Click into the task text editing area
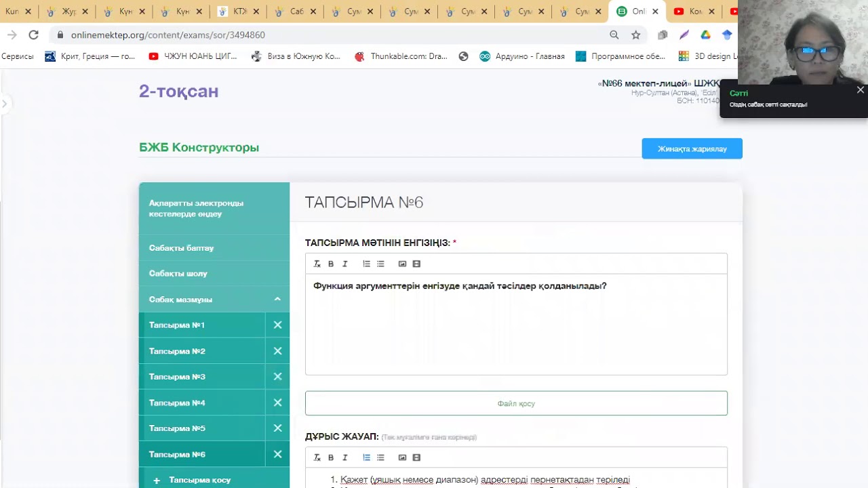 (516, 324)
